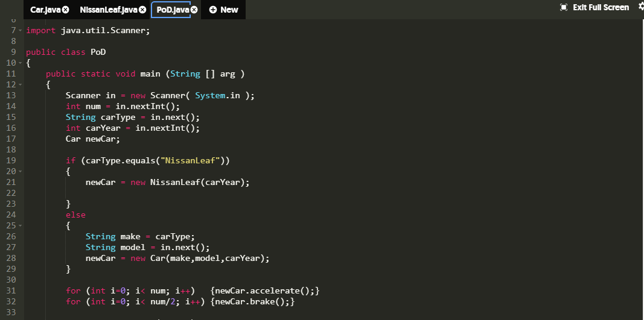Click the "carType" variable on line 15
This screenshot has height=320, width=644.
[x=118, y=118]
